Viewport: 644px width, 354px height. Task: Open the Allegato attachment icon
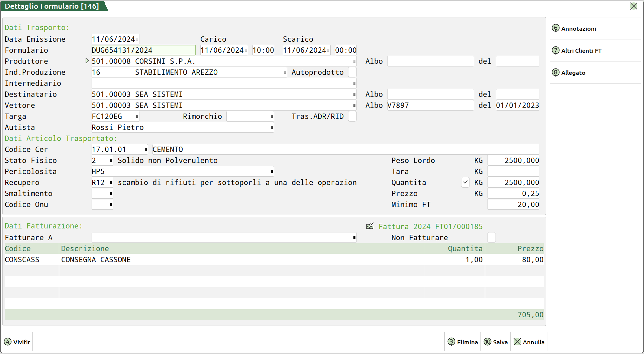coord(555,72)
